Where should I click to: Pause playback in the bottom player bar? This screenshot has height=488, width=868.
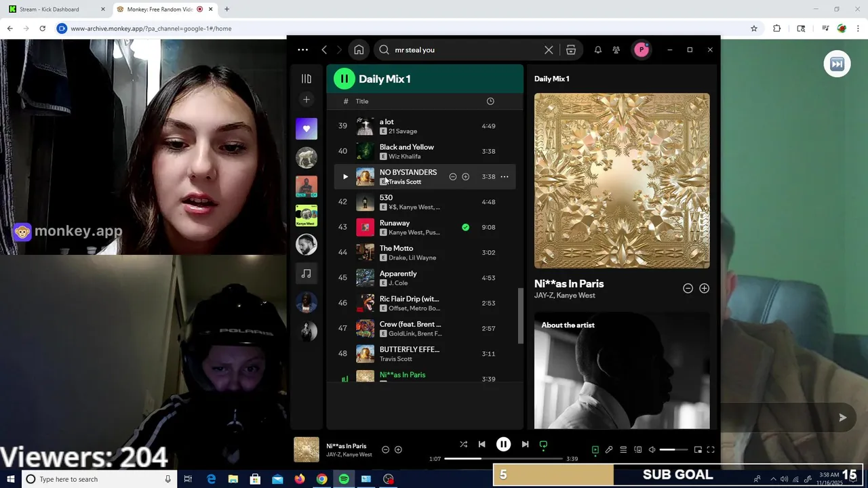pos(503,445)
